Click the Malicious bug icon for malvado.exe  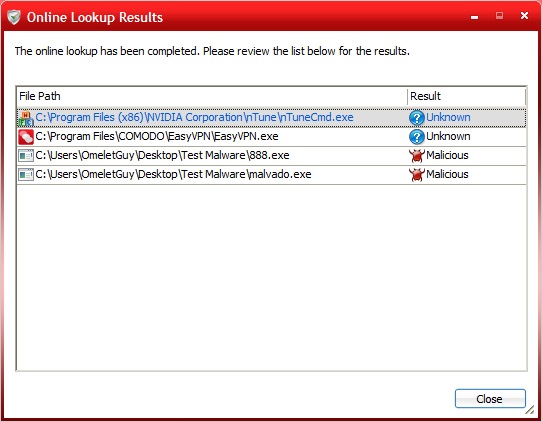point(417,175)
